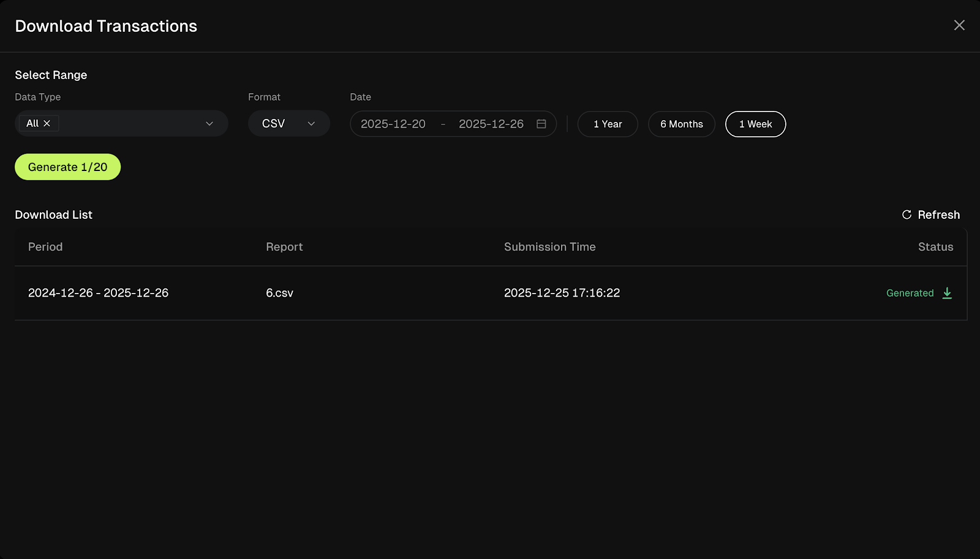Open the date range picker
This screenshot has width=980, height=559.
tap(453, 124)
